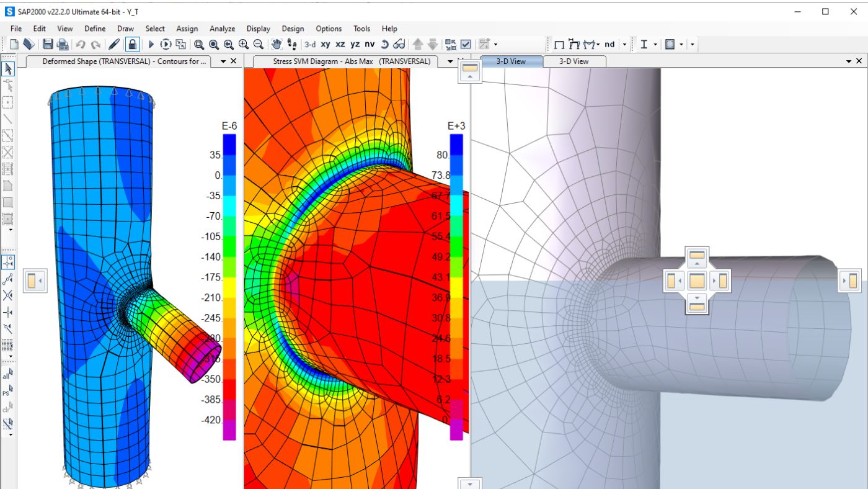868x489 pixels.
Task: Toggle the Lock Model padlock
Action: pos(132,44)
